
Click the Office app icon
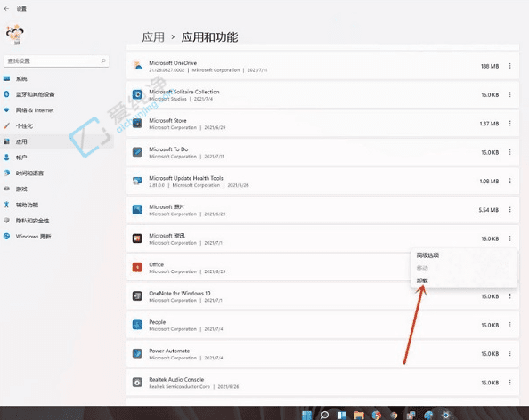click(137, 267)
